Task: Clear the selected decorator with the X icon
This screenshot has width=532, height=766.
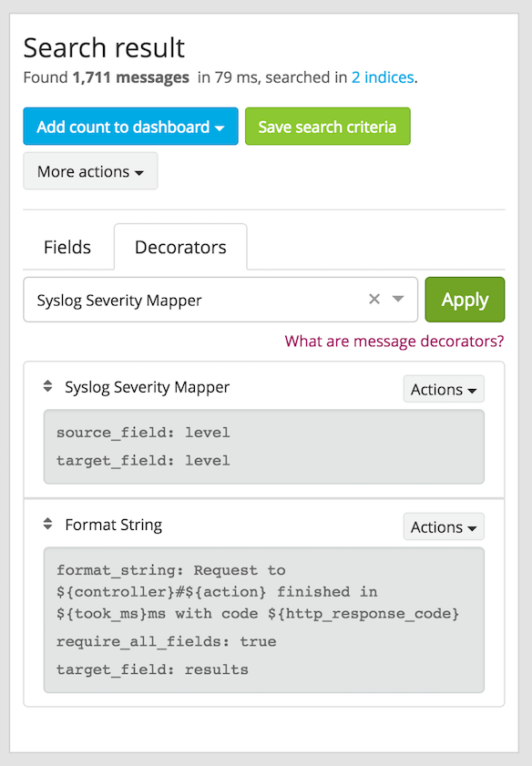Action: [x=374, y=299]
